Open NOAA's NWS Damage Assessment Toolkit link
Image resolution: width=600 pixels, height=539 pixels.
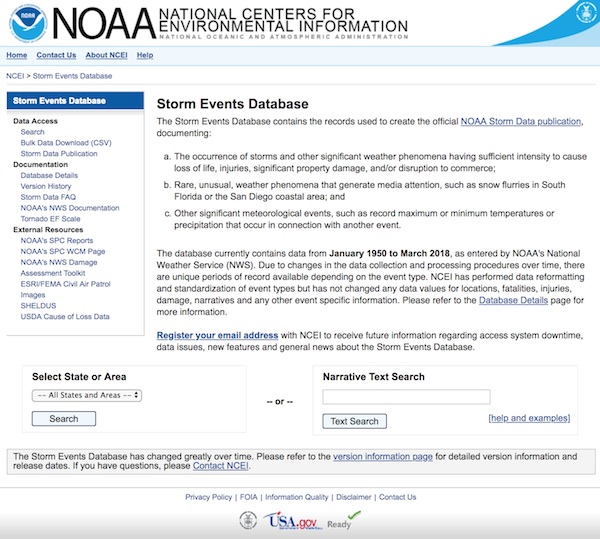coord(59,268)
